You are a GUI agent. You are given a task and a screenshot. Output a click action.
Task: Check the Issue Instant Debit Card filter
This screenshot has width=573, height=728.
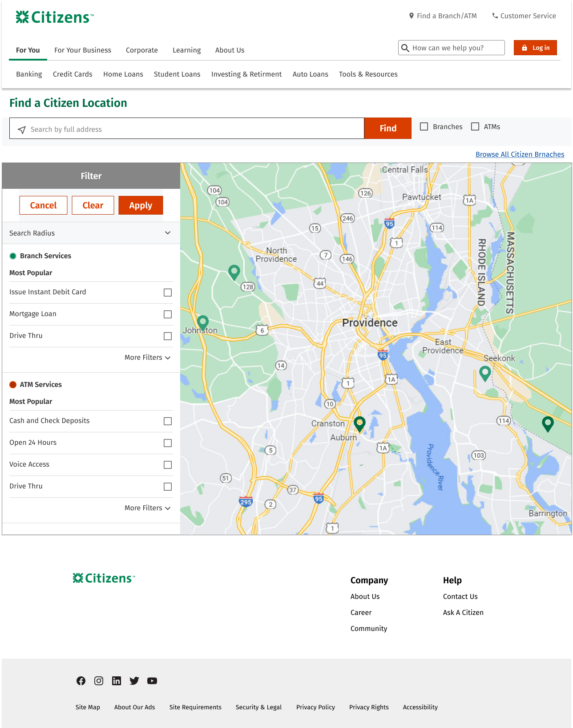[168, 293]
